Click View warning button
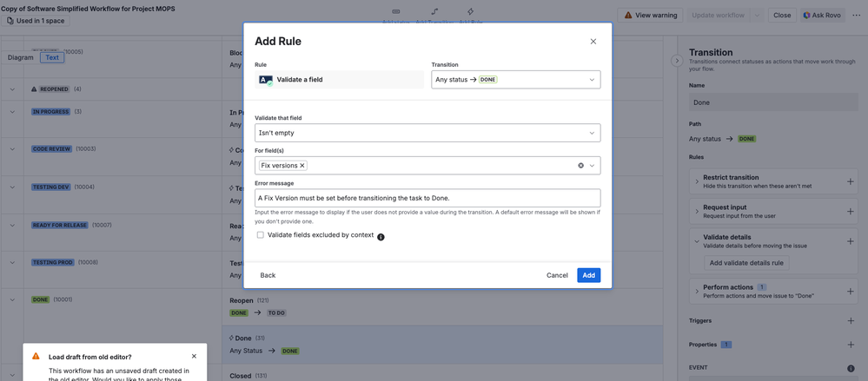This screenshot has height=381, width=868. tap(651, 16)
